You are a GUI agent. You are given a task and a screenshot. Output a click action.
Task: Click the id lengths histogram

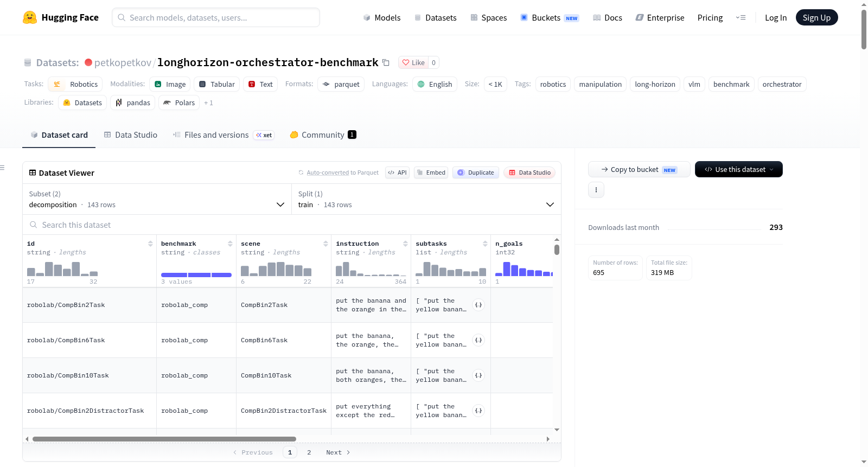click(x=62, y=269)
